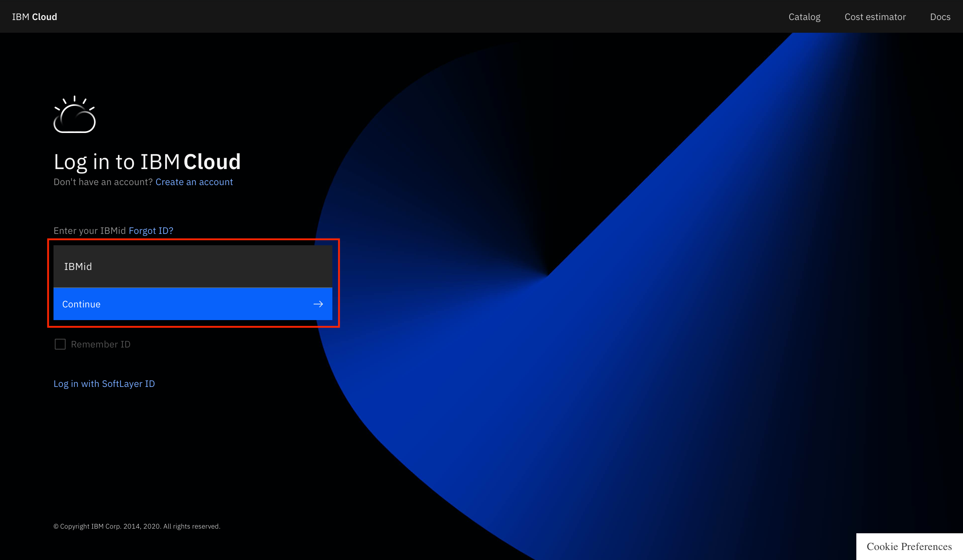Click the IBM Cloud header brand text
The height and width of the screenshot is (560, 963).
click(34, 17)
